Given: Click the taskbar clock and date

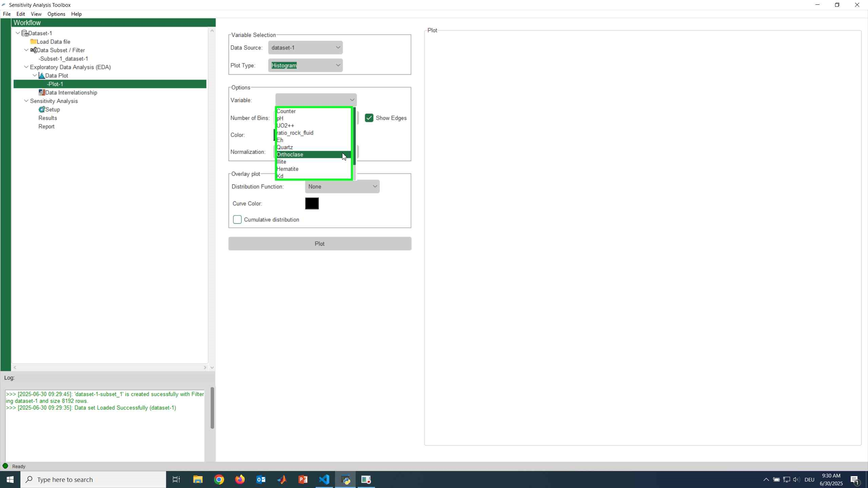Looking at the screenshot, I should click(x=831, y=480).
